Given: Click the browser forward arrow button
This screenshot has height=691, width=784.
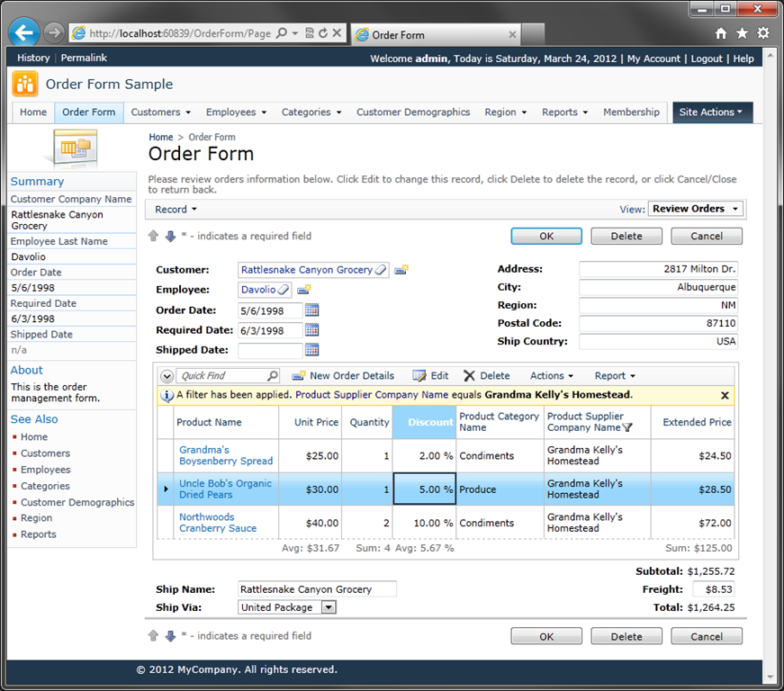Looking at the screenshot, I should (53, 33).
